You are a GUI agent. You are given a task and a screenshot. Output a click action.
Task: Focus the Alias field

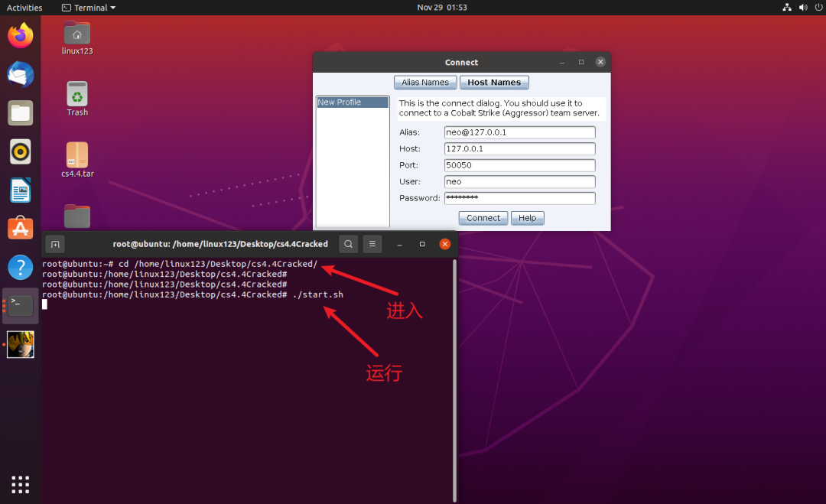pos(519,132)
